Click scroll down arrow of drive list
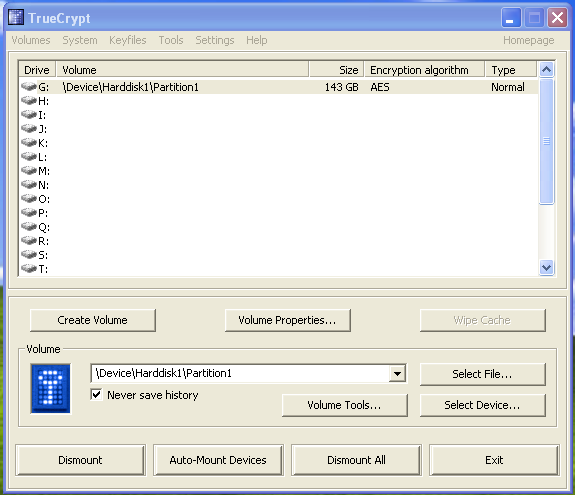 point(546,268)
